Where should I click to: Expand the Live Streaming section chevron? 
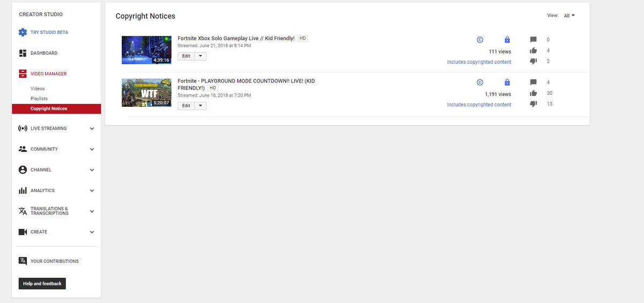coord(92,129)
